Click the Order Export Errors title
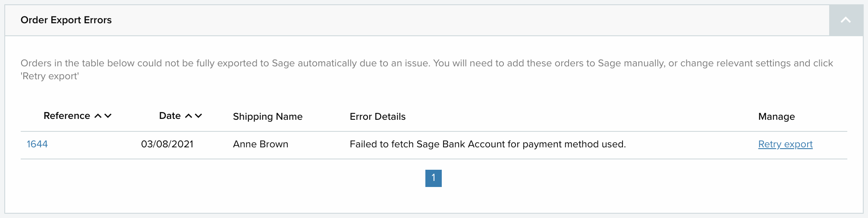 click(x=66, y=20)
